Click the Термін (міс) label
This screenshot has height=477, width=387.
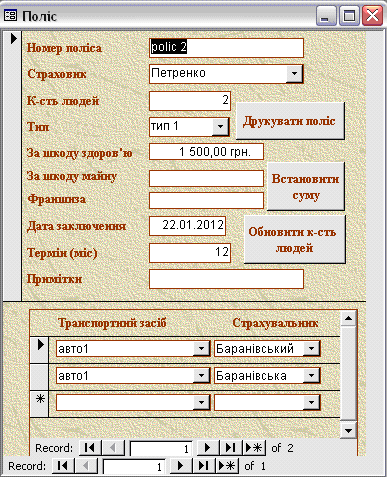[x=62, y=253]
